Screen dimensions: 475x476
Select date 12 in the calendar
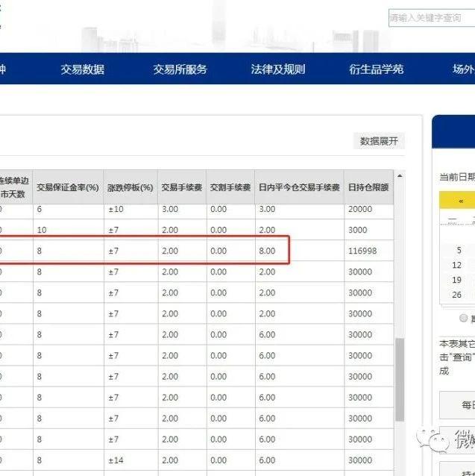click(x=456, y=265)
